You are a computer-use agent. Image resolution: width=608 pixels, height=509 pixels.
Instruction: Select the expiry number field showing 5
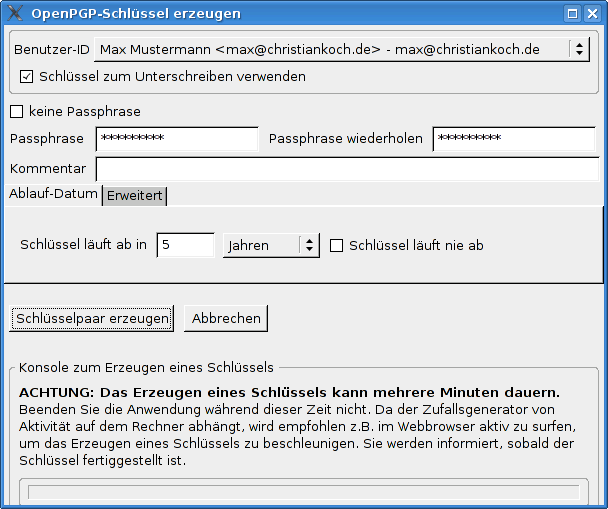click(x=185, y=245)
